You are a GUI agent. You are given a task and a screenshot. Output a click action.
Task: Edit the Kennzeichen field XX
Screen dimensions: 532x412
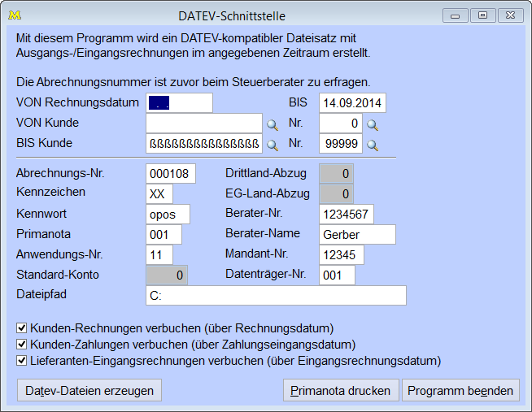[x=159, y=193]
